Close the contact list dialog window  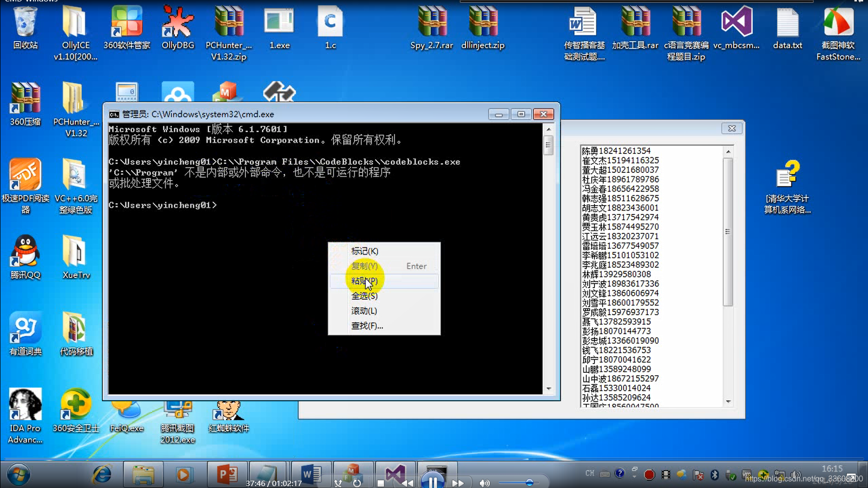731,128
